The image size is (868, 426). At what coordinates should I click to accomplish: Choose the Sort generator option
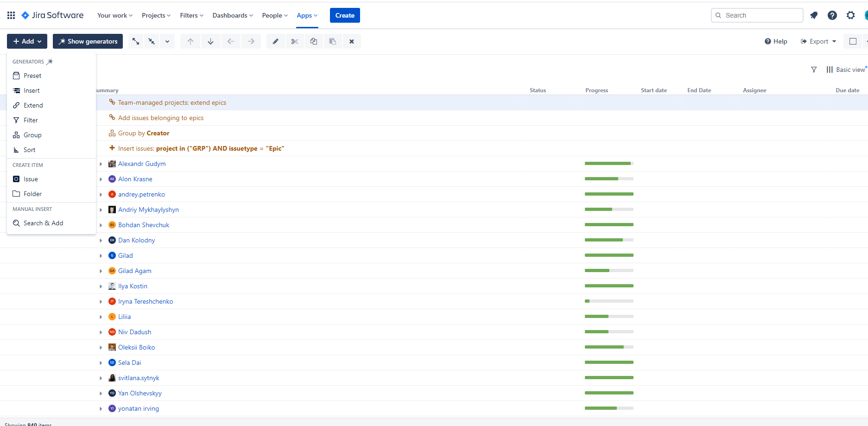pyautogui.click(x=51, y=150)
